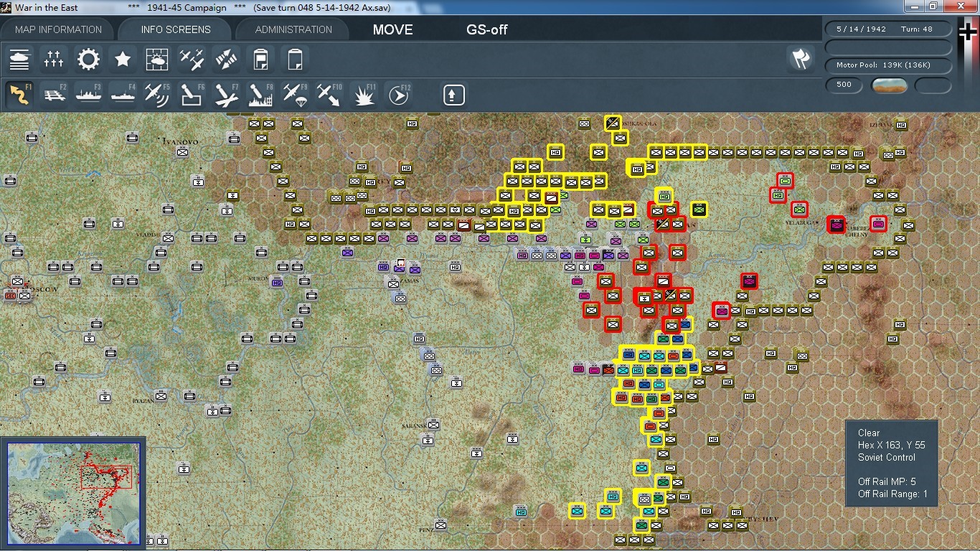
Task: Open the losses screen crosses icon
Action: [x=54, y=59]
